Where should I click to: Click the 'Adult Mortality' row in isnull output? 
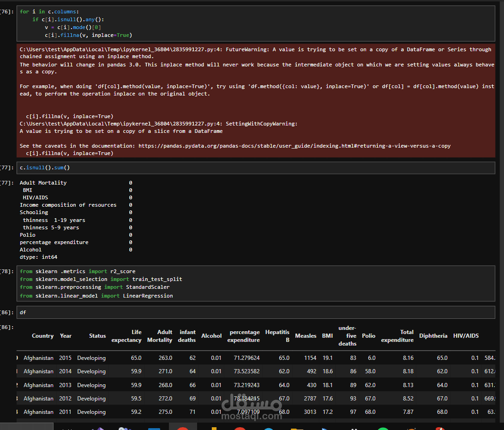click(x=76, y=183)
